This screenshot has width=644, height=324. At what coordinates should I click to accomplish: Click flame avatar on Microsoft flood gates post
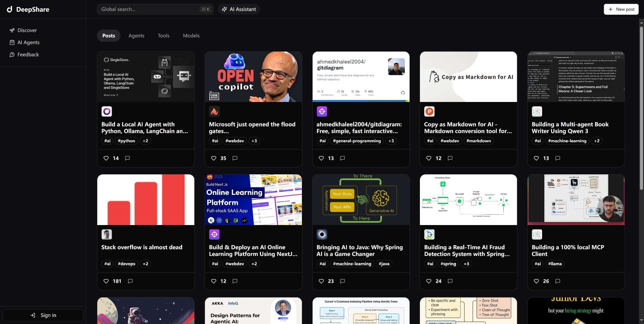pos(214,111)
